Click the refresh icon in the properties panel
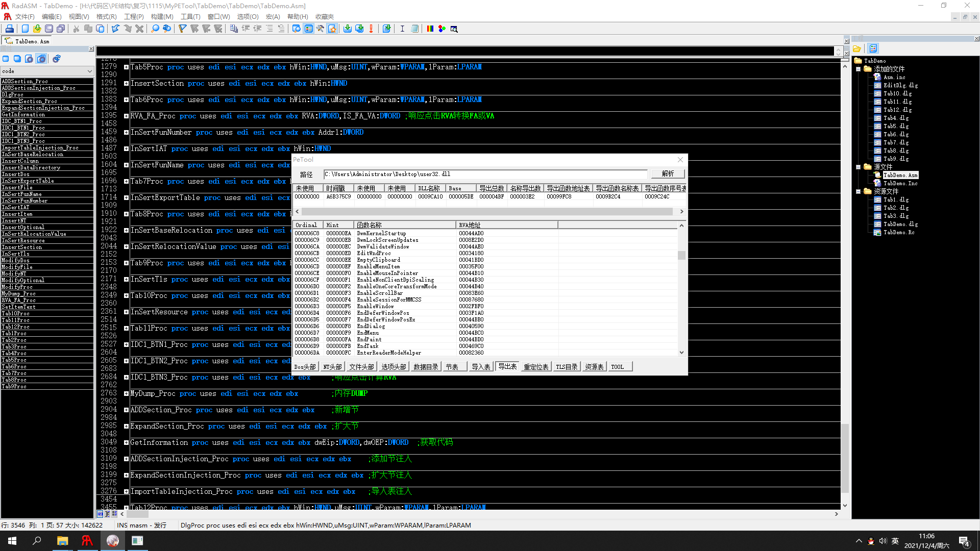The image size is (980, 551). click(57, 59)
